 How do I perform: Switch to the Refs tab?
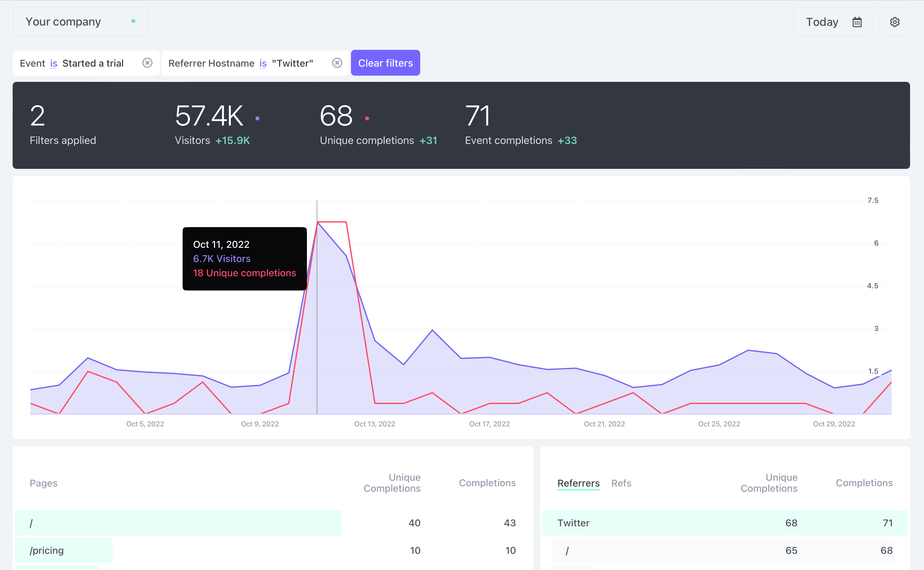pyautogui.click(x=621, y=483)
